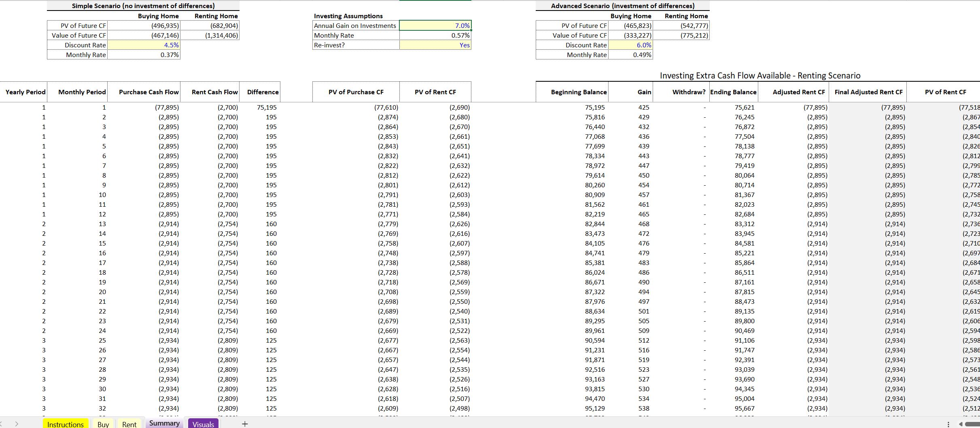
Task: Select the active Visuals sheet tab
Action: [203, 424]
